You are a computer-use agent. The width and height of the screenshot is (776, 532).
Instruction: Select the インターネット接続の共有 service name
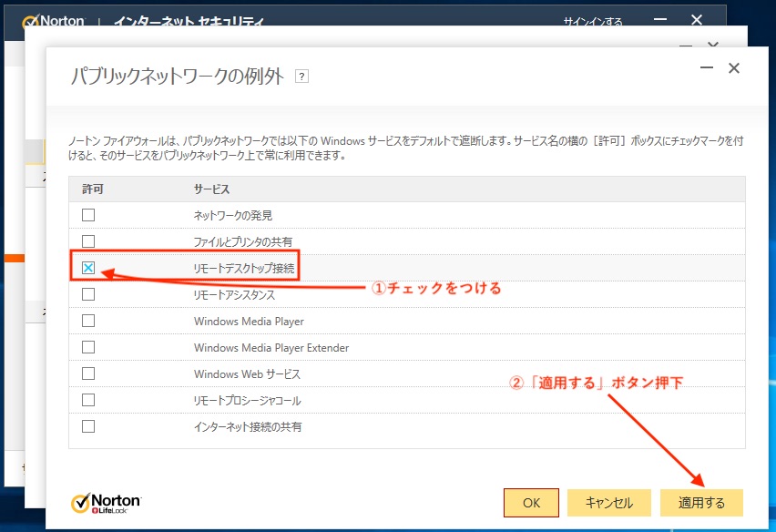pyautogui.click(x=248, y=426)
